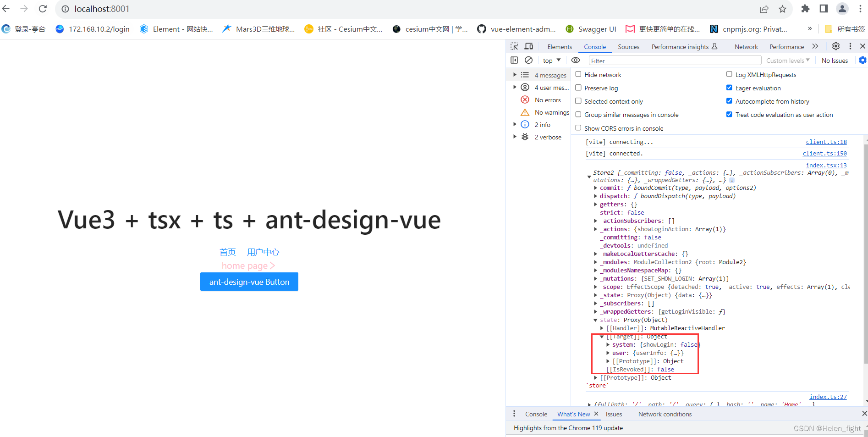Screen dimensions: 868x437
Task: Uncheck Eager evaluation
Action: click(729, 88)
